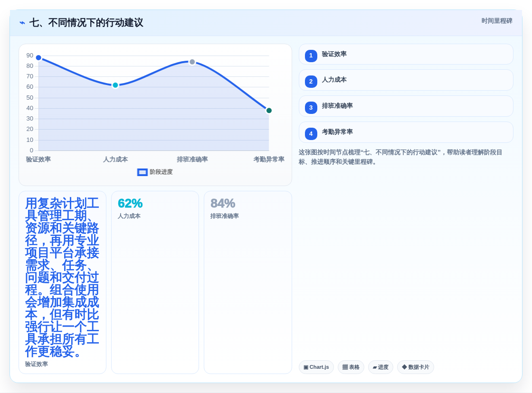This screenshot has width=532, height=393.
Task: Click the y-axis value 90
Action: click(30, 56)
